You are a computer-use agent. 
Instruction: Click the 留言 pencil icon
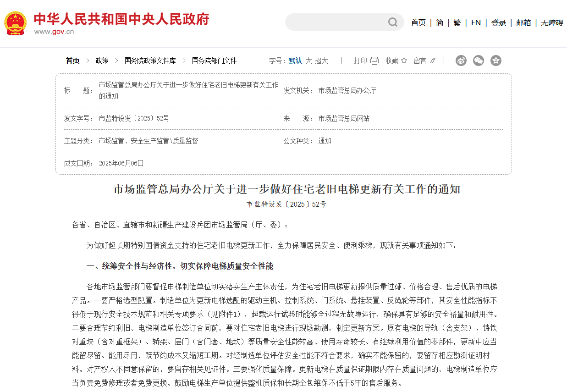coord(433,61)
